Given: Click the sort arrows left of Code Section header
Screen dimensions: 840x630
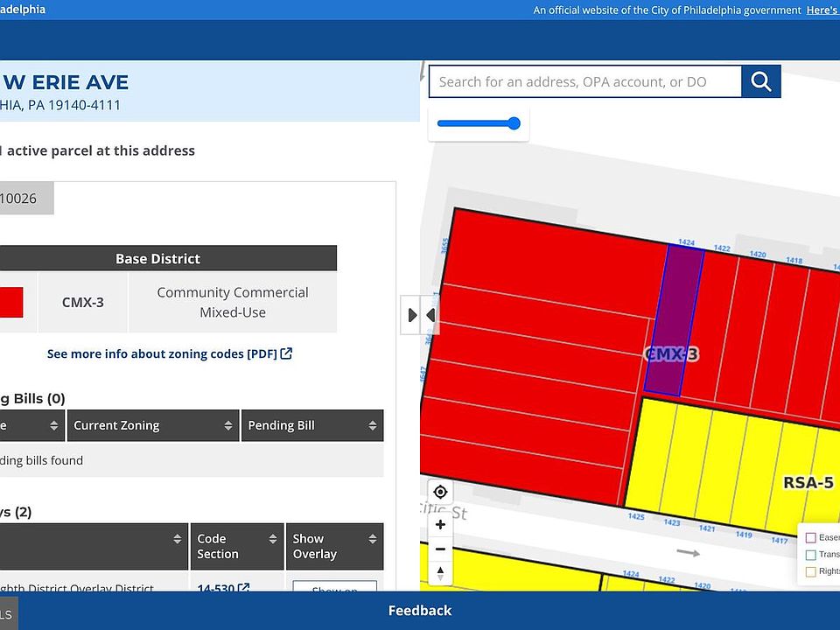Looking at the screenshot, I should [178, 539].
